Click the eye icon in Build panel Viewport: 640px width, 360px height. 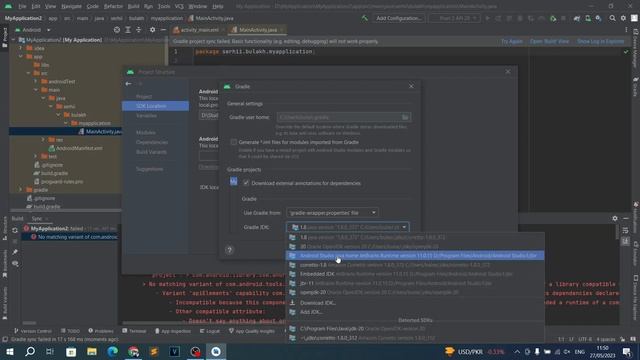tap(15, 264)
